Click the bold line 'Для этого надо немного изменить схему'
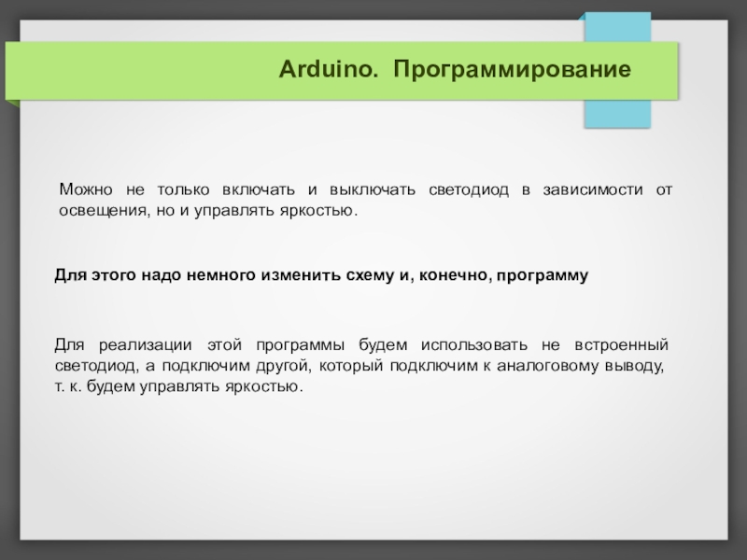 [x=321, y=275]
